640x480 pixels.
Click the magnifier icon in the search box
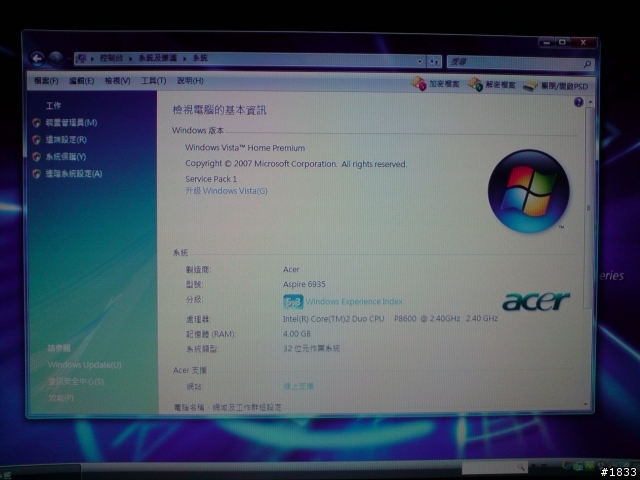pos(587,64)
